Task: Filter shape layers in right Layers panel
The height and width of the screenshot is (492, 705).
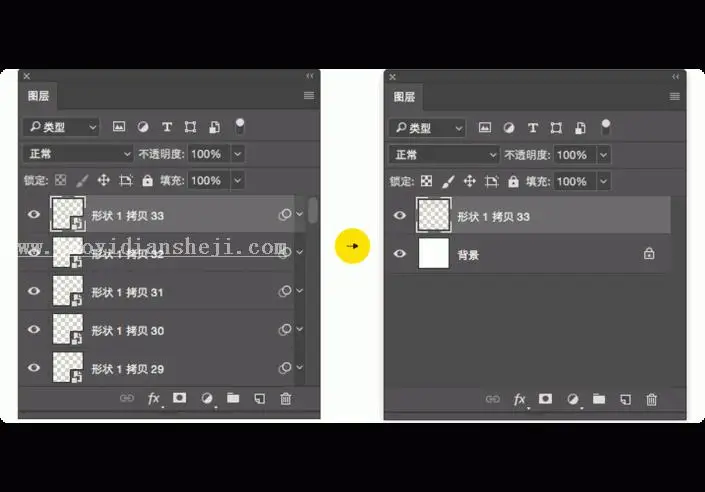Action: tap(556, 128)
